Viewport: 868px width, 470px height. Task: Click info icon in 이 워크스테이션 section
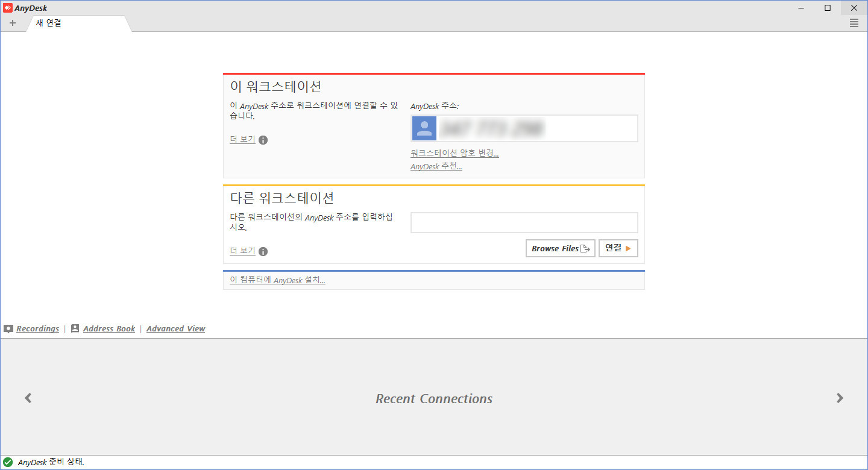coord(263,140)
